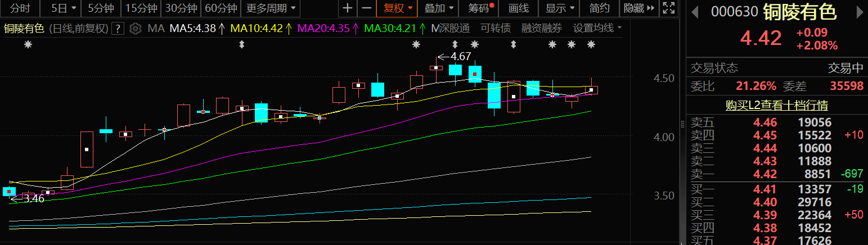The width and height of the screenshot is (868, 245).
Task: Click the plus zoom-in chart button
Action: [348, 8]
